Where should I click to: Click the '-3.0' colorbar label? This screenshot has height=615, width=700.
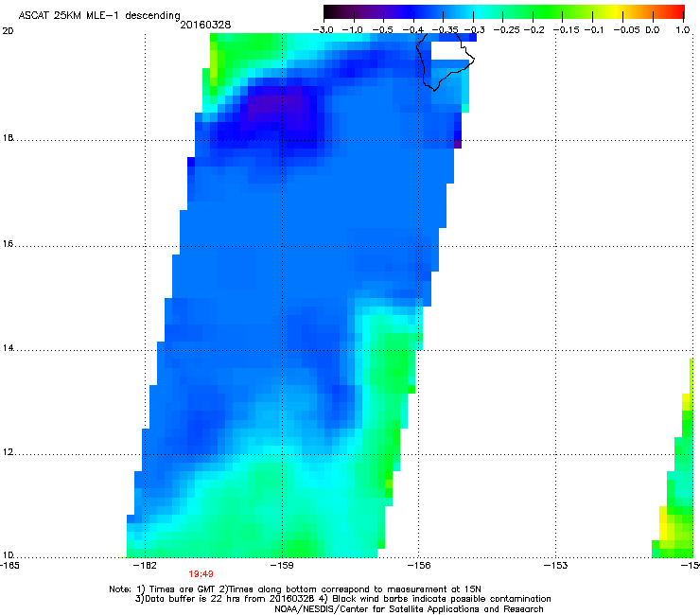[323, 30]
